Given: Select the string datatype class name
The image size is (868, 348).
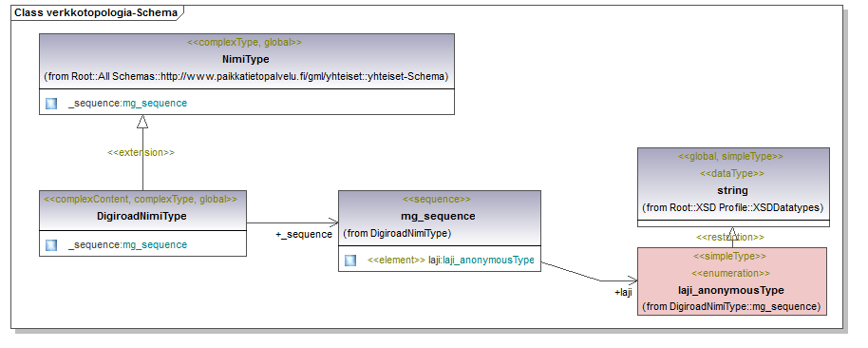Looking at the screenshot, I should pos(732,190).
